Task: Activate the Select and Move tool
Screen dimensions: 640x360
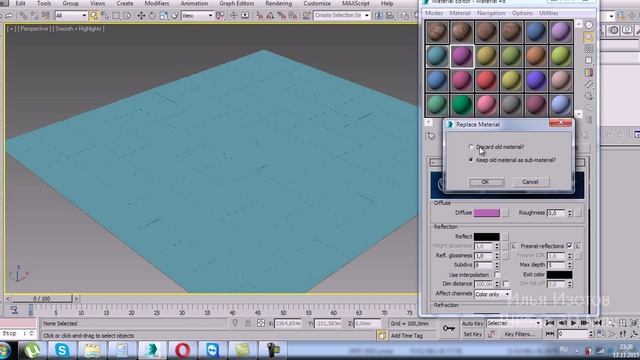Action: click(x=141, y=16)
